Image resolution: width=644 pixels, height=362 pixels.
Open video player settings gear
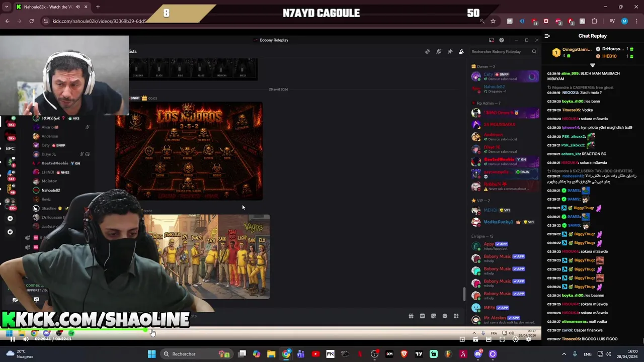(528, 339)
